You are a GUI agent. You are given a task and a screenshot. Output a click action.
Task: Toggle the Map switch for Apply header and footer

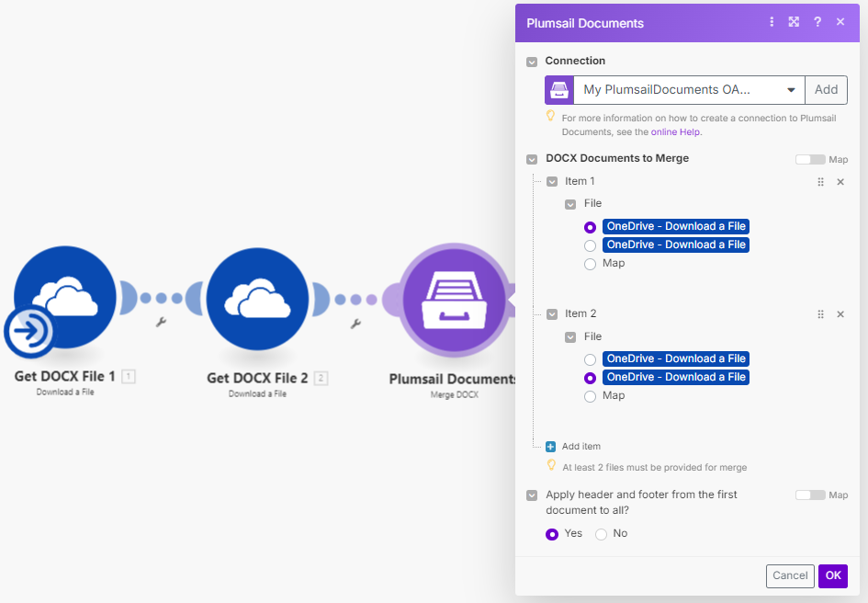(x=810, y=495)
